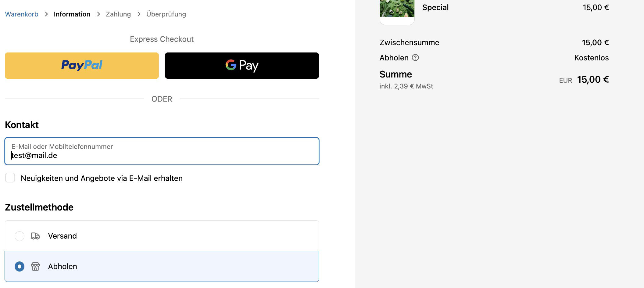The width and height of the screenshot is (644, 288).
Task: Go back to Warenkorb breadcrumb link
Action: pyautogui.click(x=22, y=14)
